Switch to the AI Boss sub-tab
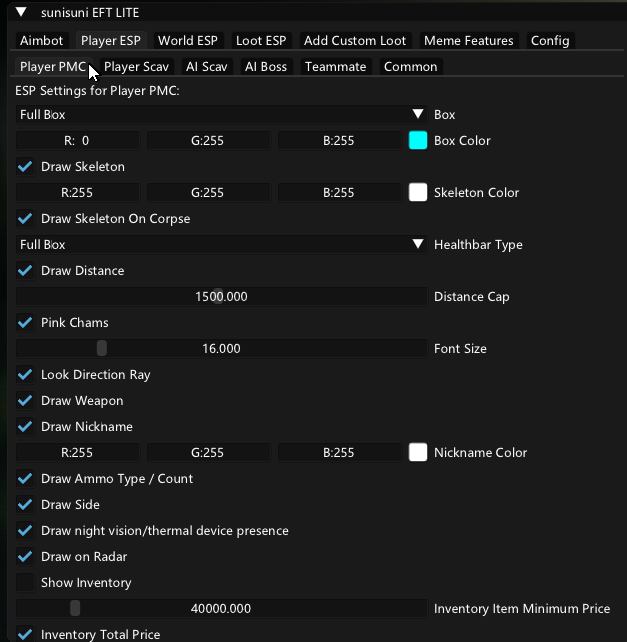 pos(266,67)
